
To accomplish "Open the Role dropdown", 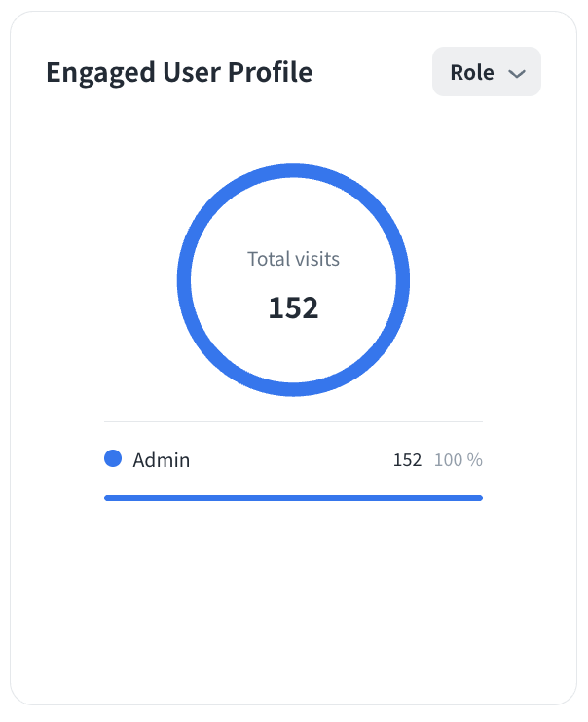I will [486, 73].
